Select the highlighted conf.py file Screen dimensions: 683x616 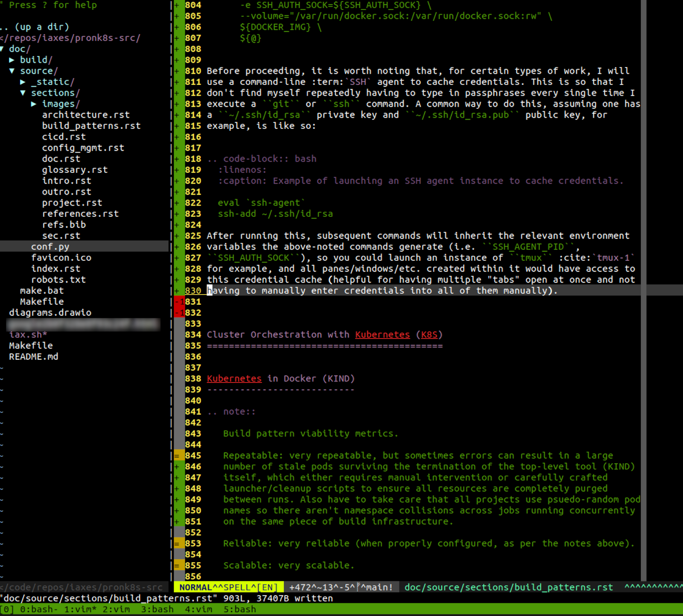[x=50, y=247]
